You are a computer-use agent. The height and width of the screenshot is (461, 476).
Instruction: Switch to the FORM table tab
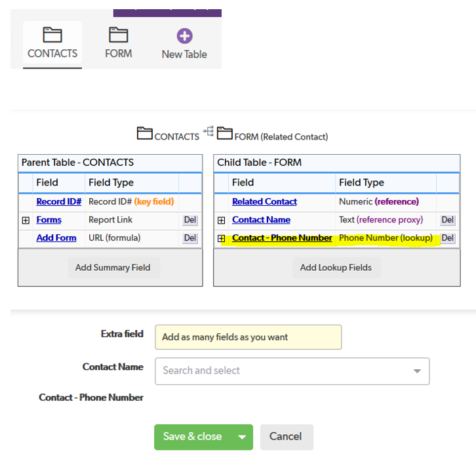click(x=118, y=44)
